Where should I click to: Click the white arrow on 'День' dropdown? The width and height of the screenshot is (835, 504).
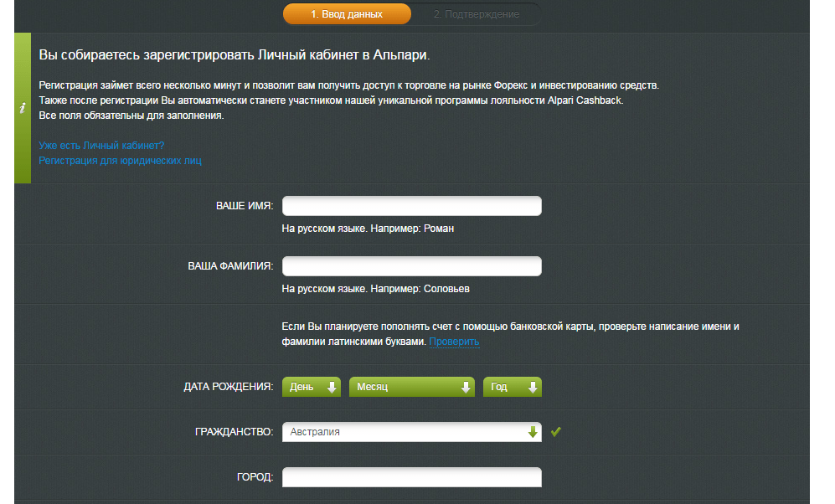[331, 387]
